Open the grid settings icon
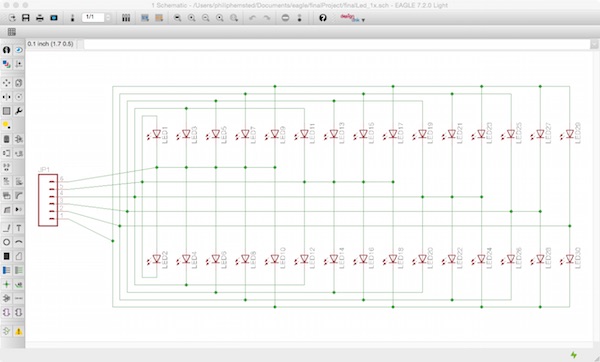The height and width of the screenshot is (362, 600). [x=12, y=32]
